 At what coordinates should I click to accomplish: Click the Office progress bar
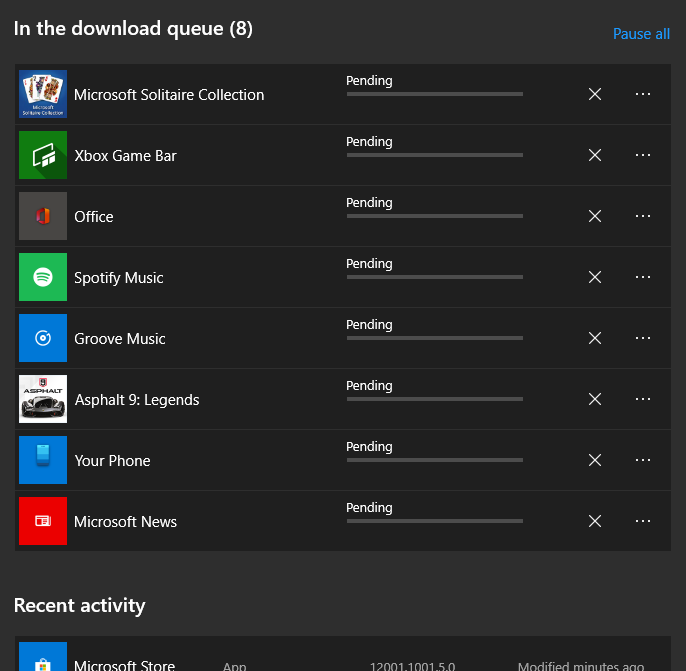click(435, 216)
